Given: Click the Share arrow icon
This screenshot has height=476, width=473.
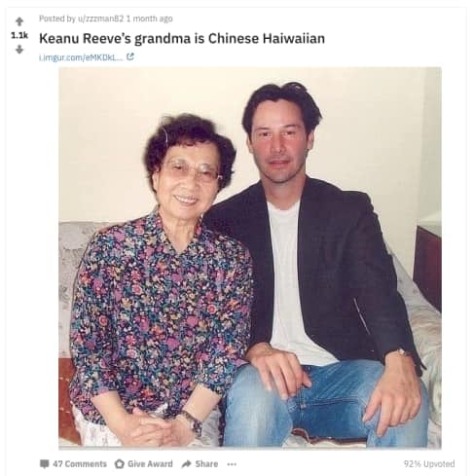Looking at the screenshot, I should 186,464.
